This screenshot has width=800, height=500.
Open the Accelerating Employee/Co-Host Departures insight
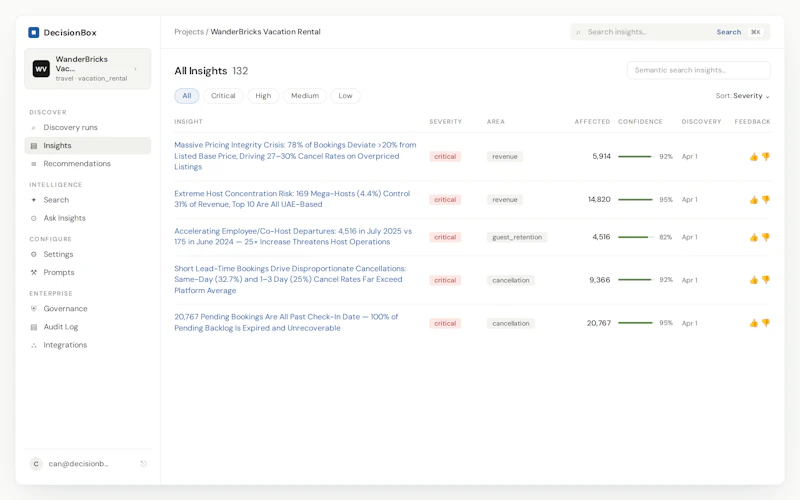point(293,237)
